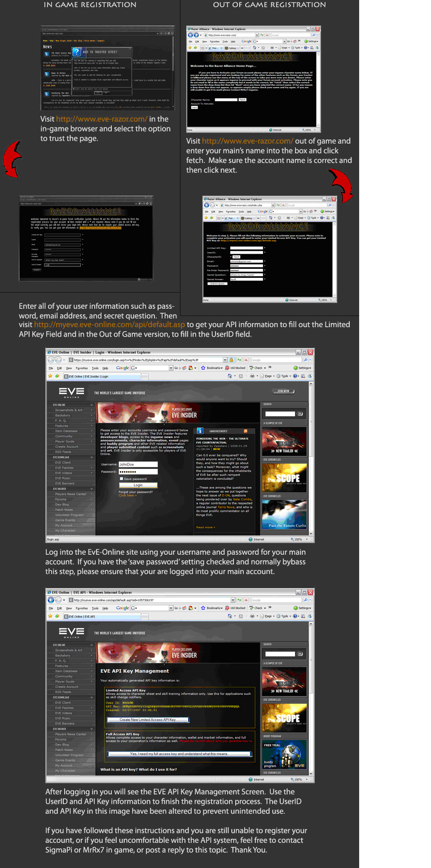
Task: Click the Character Name field on the Razor Alliance page
Action: click(x=226, y=100)
